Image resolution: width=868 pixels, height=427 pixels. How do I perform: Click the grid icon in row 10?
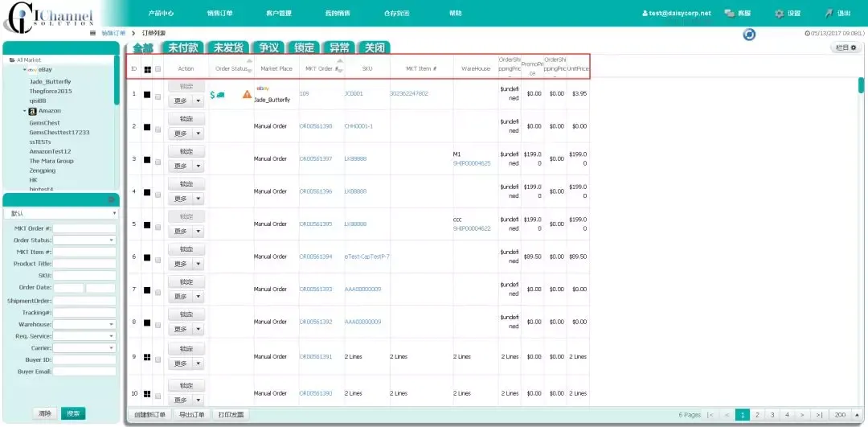(147, 394)
